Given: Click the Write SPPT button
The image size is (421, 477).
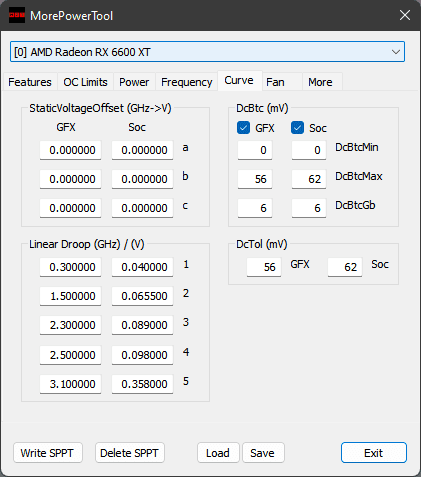Looking at the screenshot, I should [x=48, y=453].
